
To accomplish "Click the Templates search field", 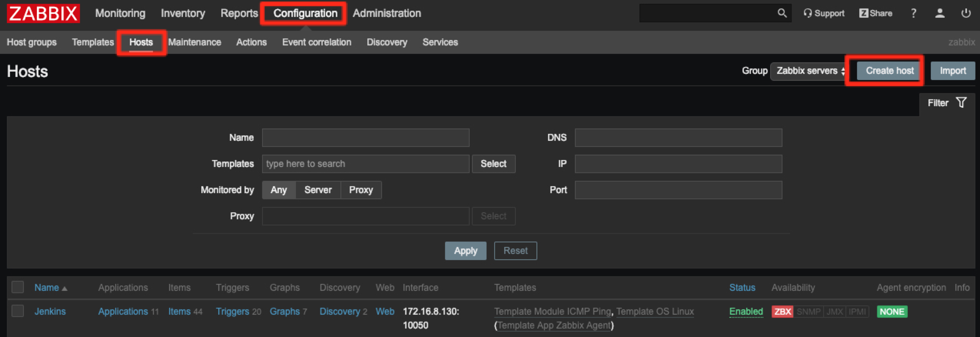I will [365, 164].
